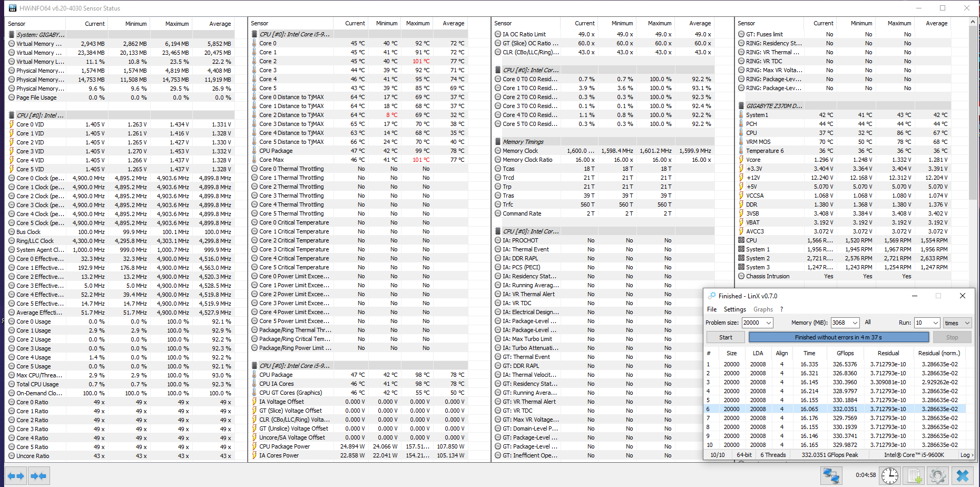
Task: Select run 3 row in LinX results
Action: [x=836, y=382]
